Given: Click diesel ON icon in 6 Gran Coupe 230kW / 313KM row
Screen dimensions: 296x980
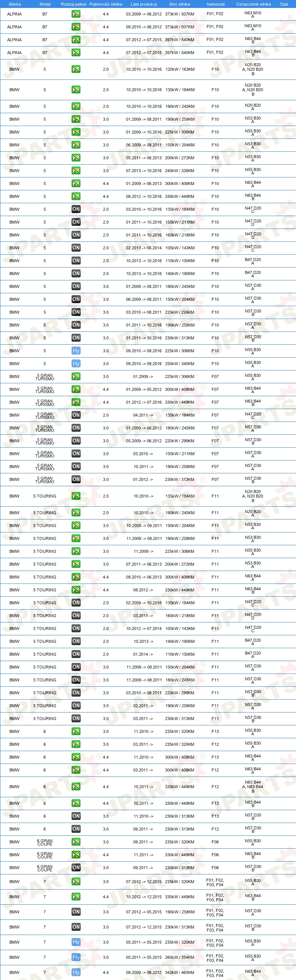Looking at the screenshot, I should click(76, 868).
